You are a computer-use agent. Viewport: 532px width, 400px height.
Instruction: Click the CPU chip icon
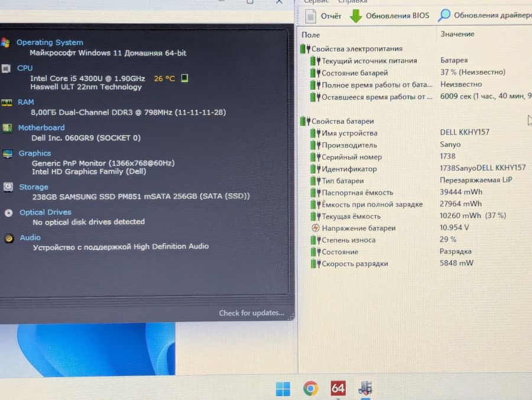[6, 69]
